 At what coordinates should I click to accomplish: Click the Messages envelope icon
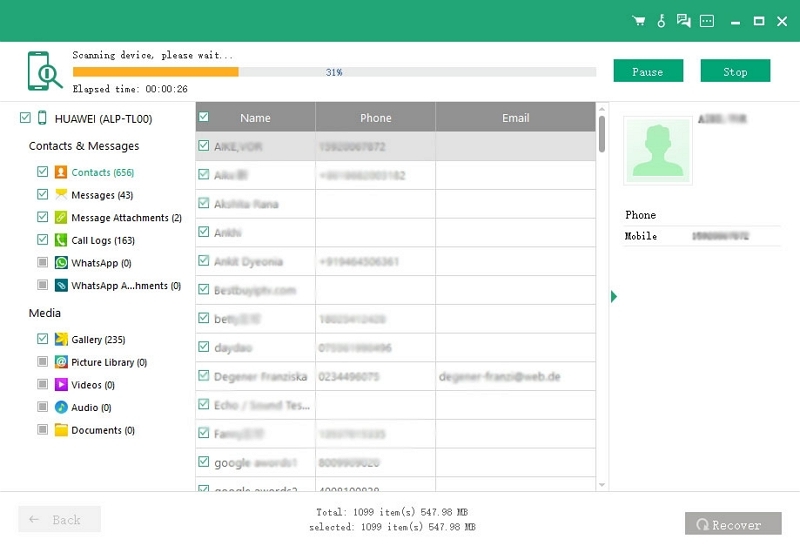[x=61, y=195]
